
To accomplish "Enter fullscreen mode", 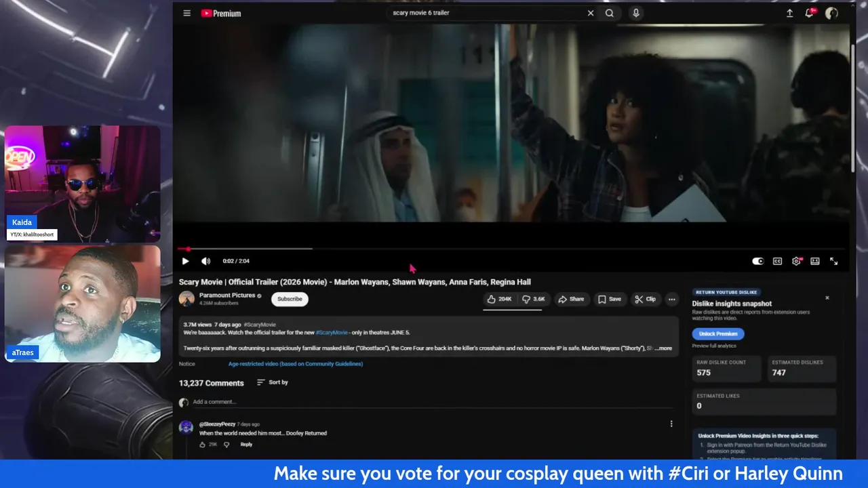I will 834,261.
